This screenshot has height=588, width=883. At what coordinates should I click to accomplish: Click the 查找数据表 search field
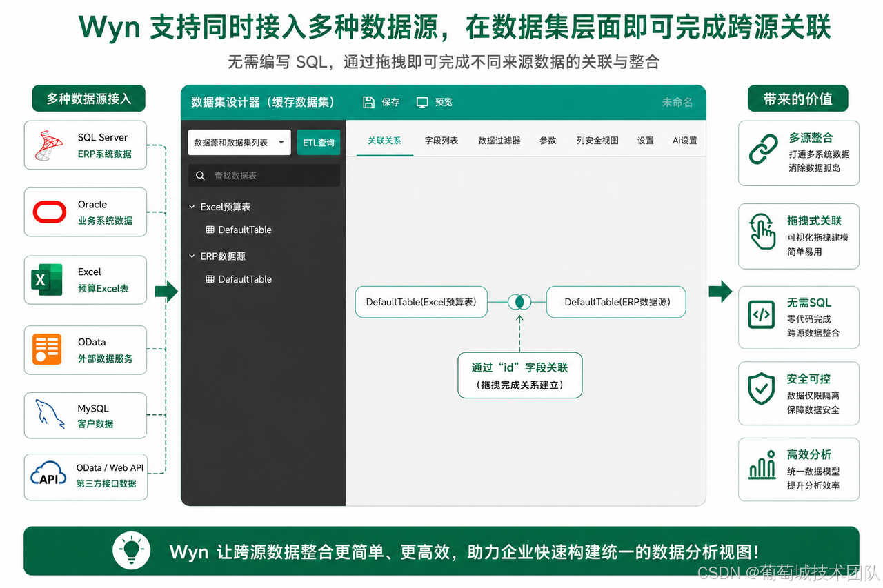pyautogui.click(x=264, y=176)
